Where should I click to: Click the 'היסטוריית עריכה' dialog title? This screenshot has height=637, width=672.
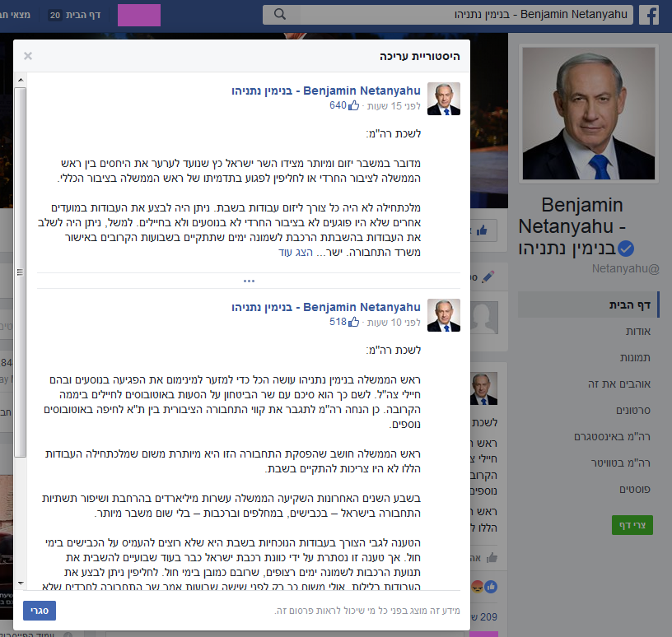(x=419, y=56)
